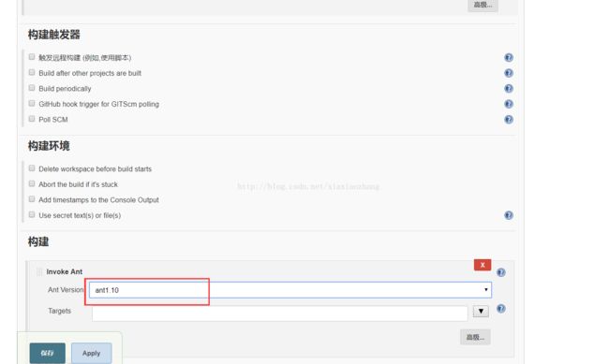Tick Abort the build if it's stuck

pyautogui.click(x=32, y=184)
